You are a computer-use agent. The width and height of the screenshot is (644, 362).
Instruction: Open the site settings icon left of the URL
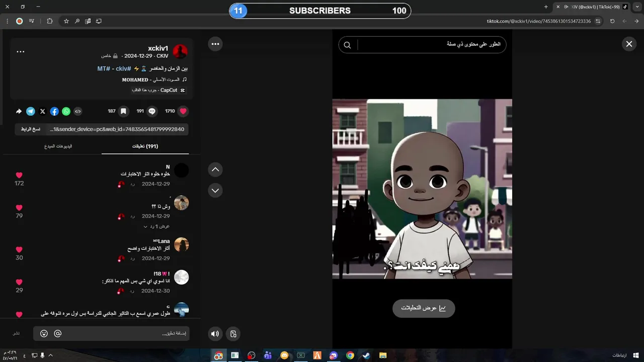(598, 21)
